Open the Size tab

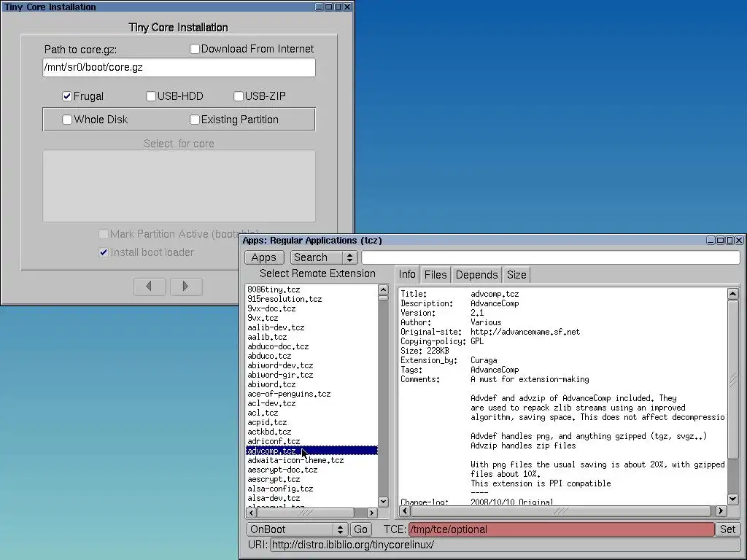[516, 275]
